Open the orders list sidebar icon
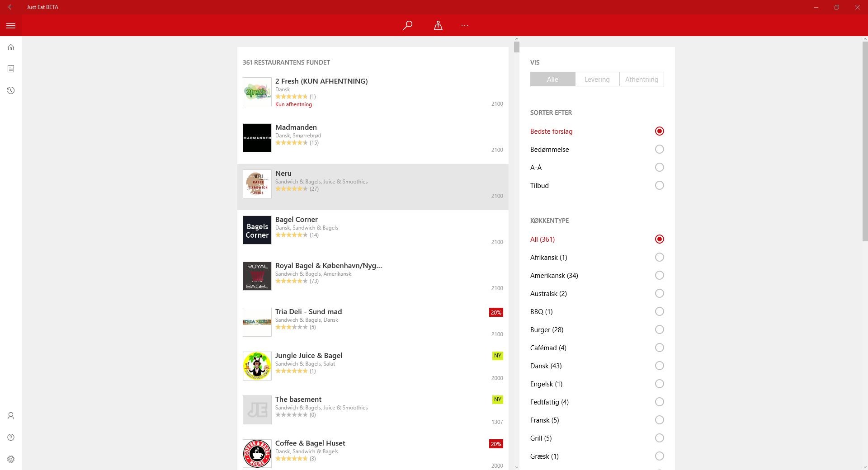868x470 pixels. 11,69
